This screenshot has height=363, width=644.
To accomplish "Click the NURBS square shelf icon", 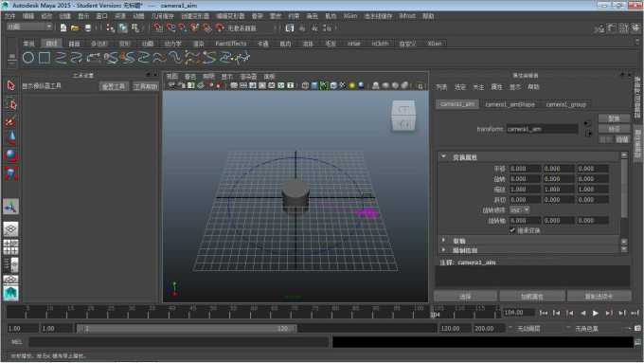I will tap(45, 58).
